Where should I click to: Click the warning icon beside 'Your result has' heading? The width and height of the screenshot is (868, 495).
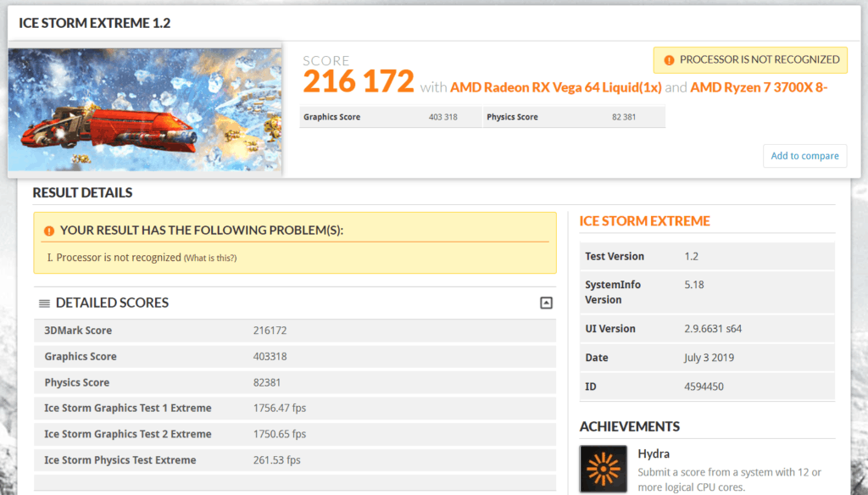click(x=48, y=231)
